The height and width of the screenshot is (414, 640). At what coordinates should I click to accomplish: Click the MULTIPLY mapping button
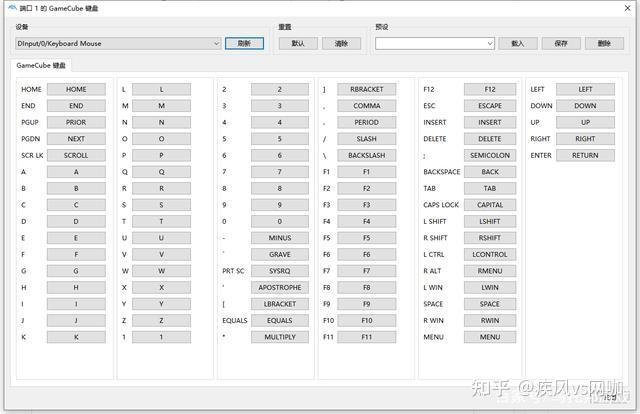pyautogui.click(x=280, y=337)
